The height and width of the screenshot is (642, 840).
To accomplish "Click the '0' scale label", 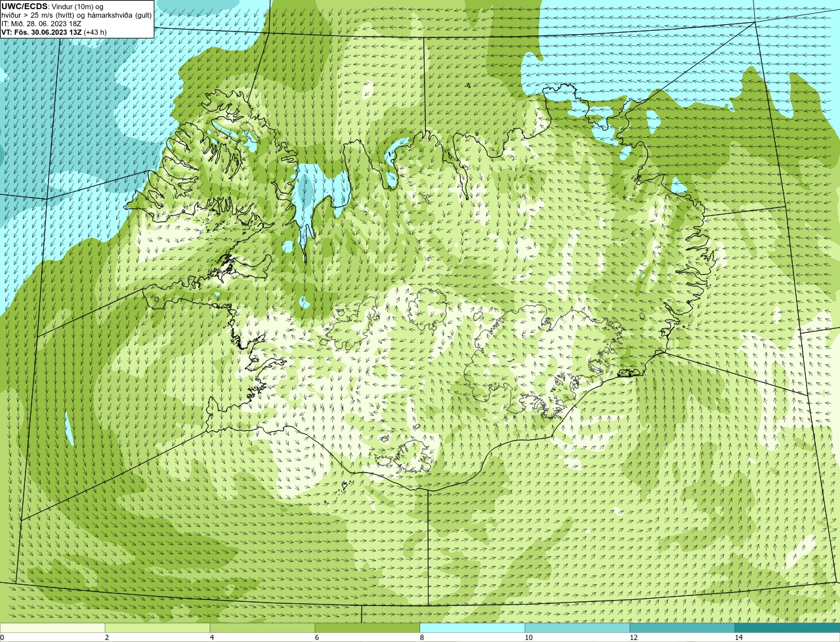I will coord(2,637).
